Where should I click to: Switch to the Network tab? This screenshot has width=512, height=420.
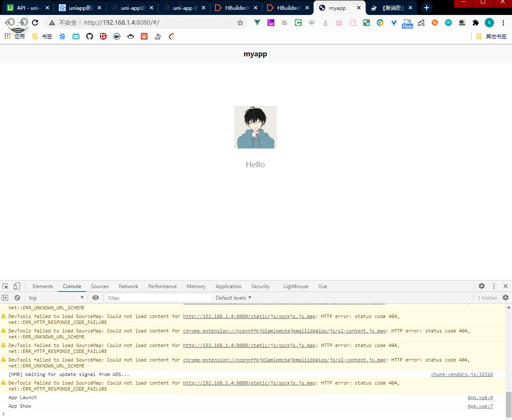coord(128,286)
